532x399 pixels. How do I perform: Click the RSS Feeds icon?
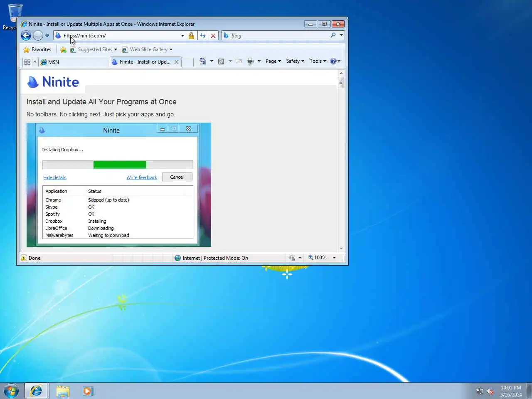(221, 61)
